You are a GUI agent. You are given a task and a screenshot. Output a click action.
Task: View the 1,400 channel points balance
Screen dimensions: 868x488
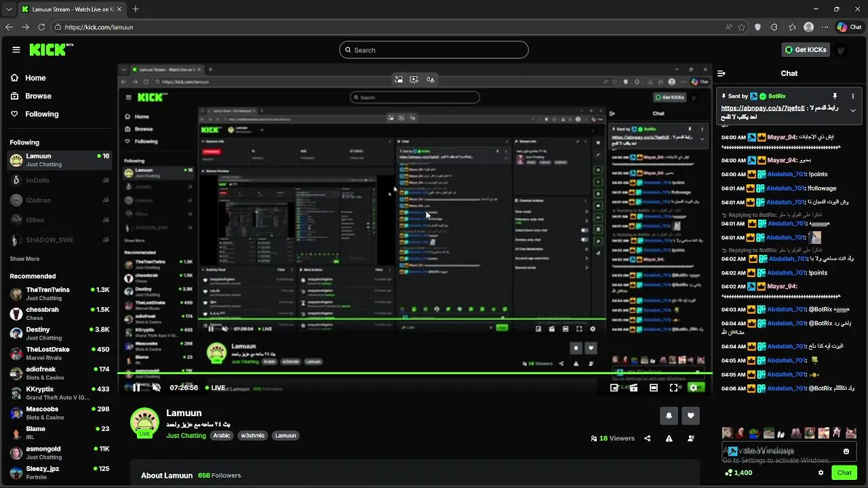(738, 473)
